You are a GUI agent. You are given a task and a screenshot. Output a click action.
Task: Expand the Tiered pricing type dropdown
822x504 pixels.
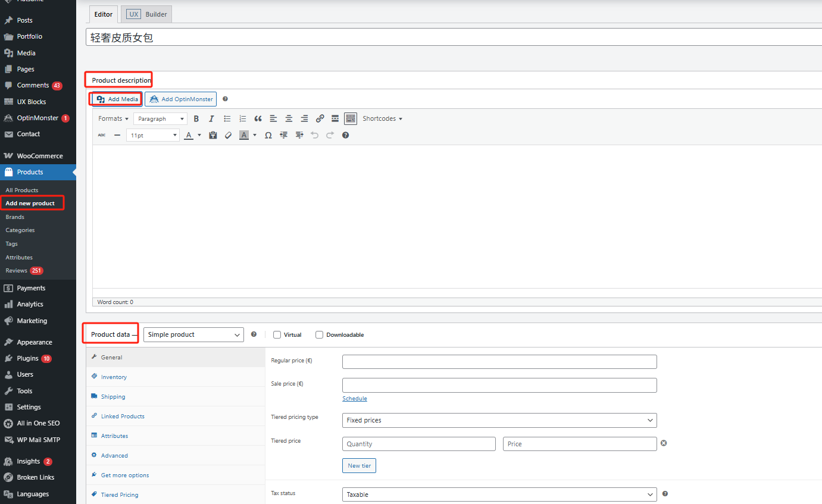pyautogui.click(x=499, y=420)
